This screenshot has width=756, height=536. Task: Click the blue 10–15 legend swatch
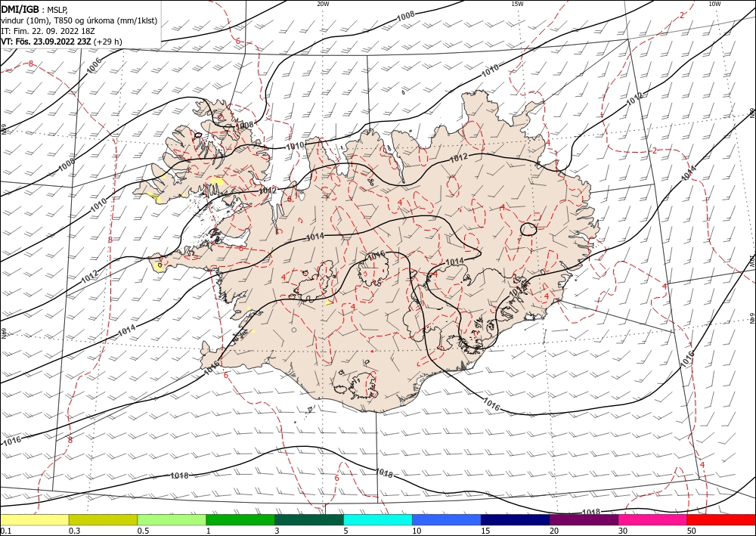click(x=447, y=519)
